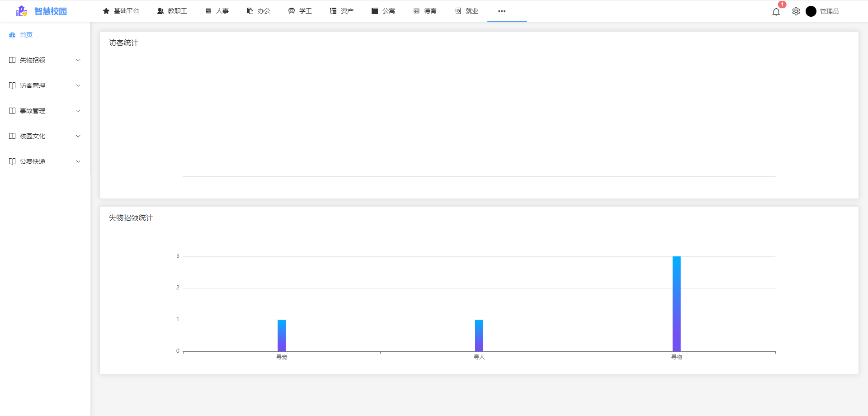
Task: Open the 学工 module icon
Action: click(x=291, y=11)
